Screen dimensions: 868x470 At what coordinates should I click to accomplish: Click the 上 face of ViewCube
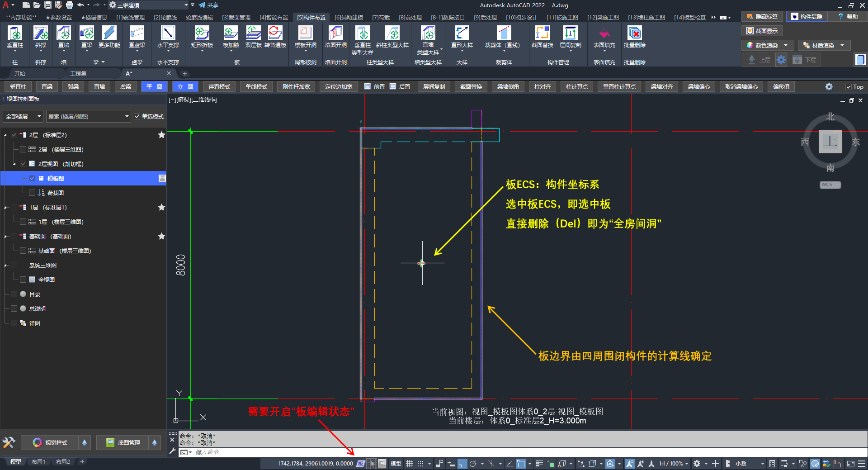tap(830, 142)
